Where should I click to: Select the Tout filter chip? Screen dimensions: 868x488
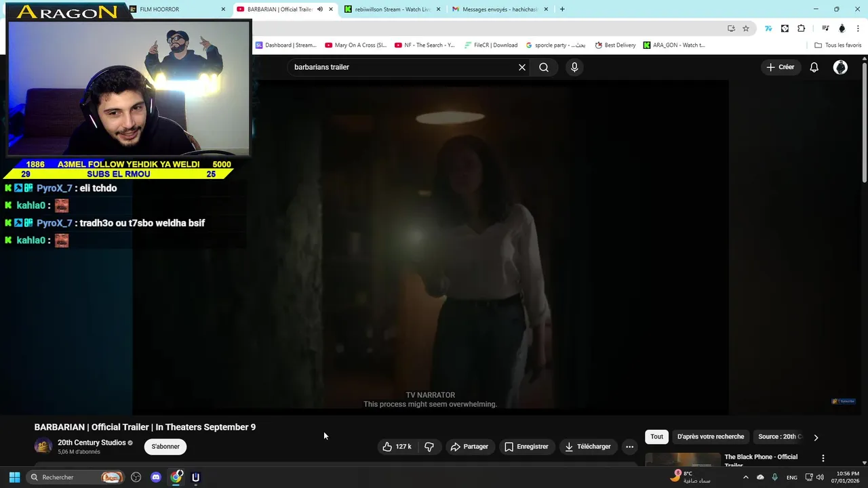[x=656, y=436]
